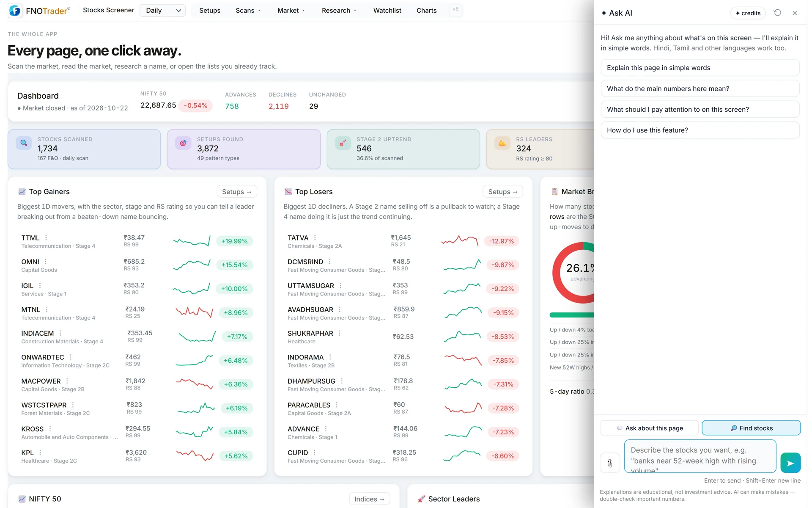The image size is (812, 508).
Task: Click the green breadth progress bar
Action: coord(572,315)
